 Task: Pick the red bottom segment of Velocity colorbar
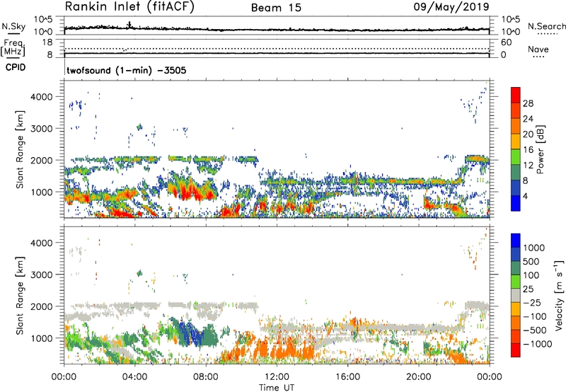516,350
